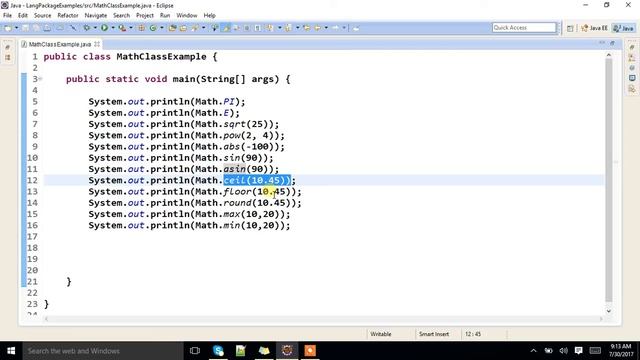Open the Back history dropdown arrow
The width and height of the screenshot is (640, 360).
tap(326, 28)
